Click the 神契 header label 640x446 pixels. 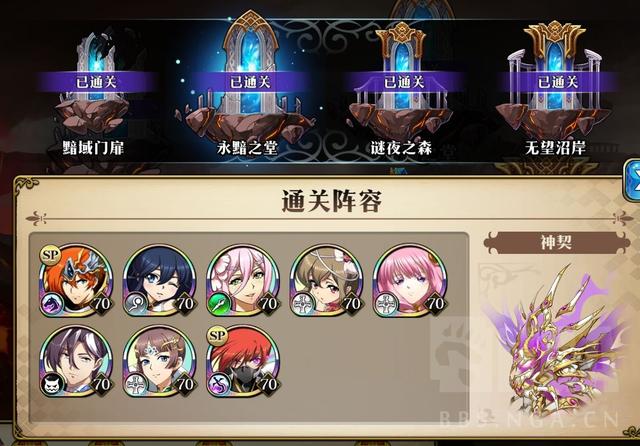[x=556, y=242]
